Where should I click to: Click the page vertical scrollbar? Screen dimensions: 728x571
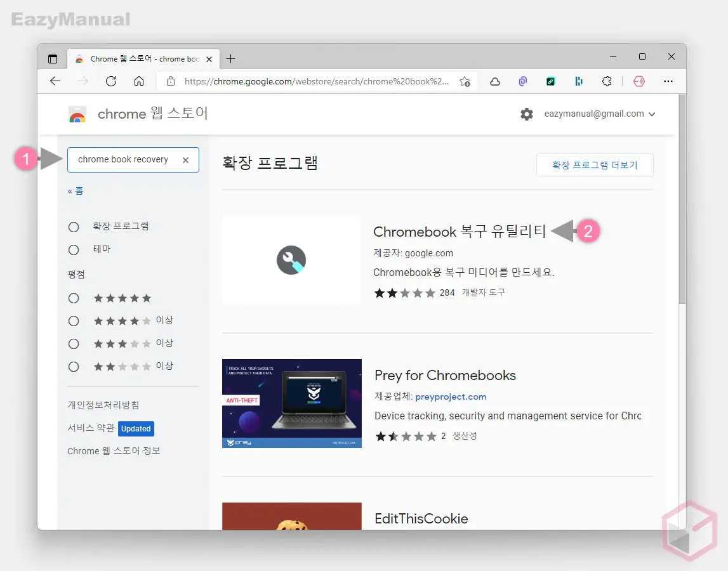[682, 200]
